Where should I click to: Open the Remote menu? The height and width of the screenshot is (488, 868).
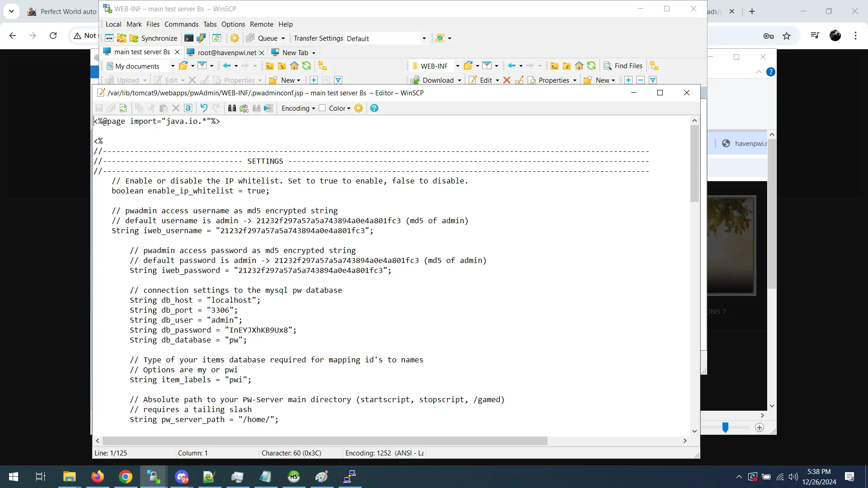261,24
